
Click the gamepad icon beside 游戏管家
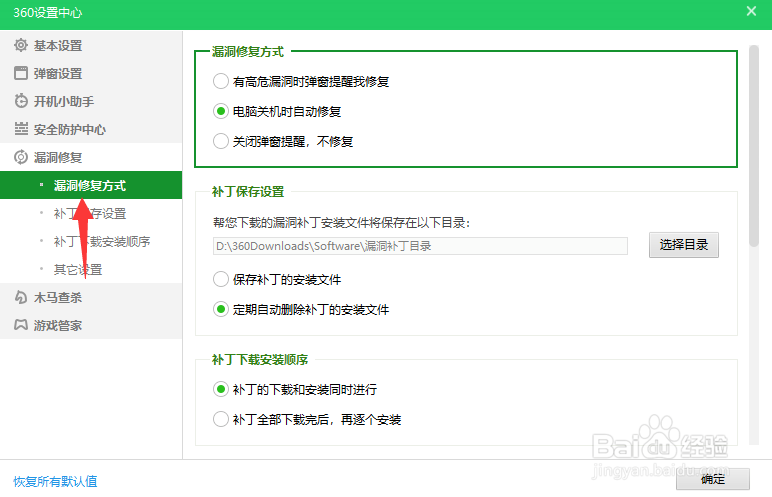tap(21, 325)
